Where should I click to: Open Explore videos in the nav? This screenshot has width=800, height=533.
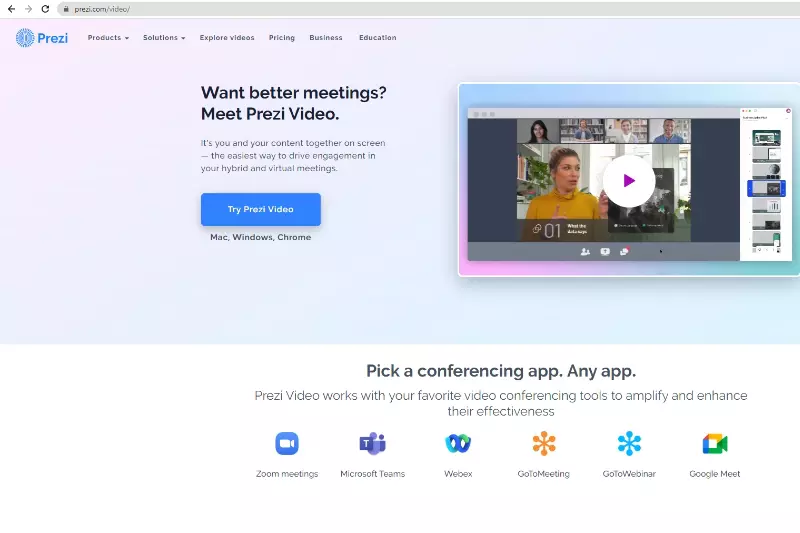[227, 38]
